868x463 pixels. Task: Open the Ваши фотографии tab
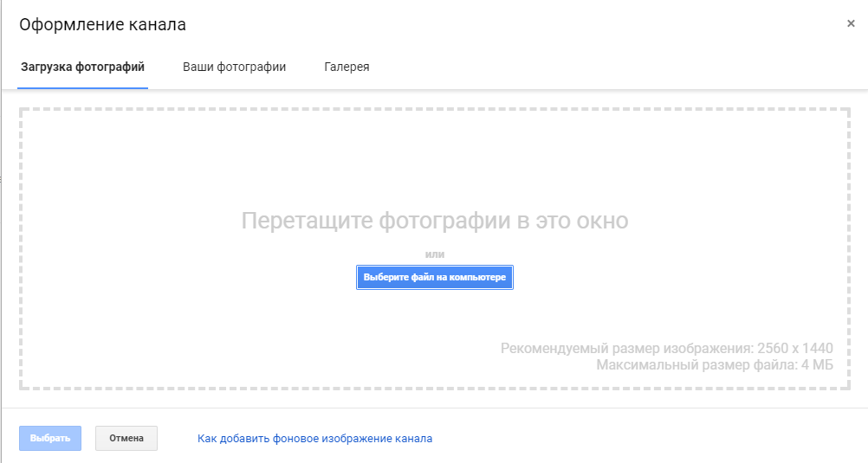[234, 67]
